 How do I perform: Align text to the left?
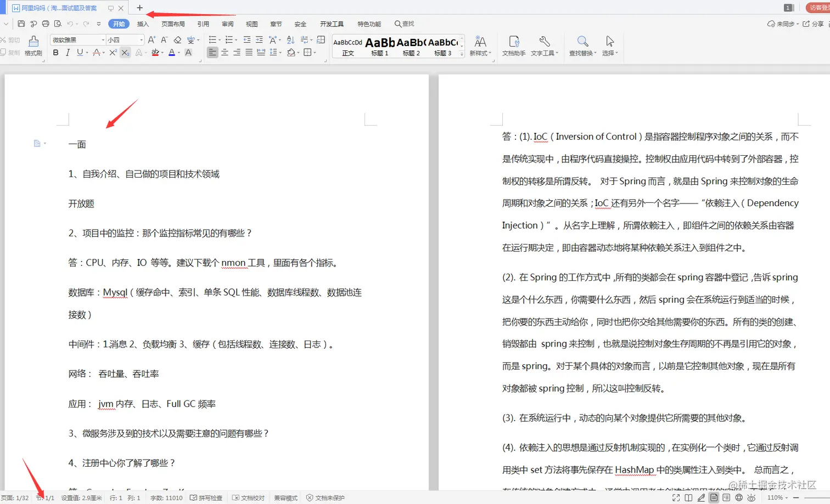[x=212, y=53]
